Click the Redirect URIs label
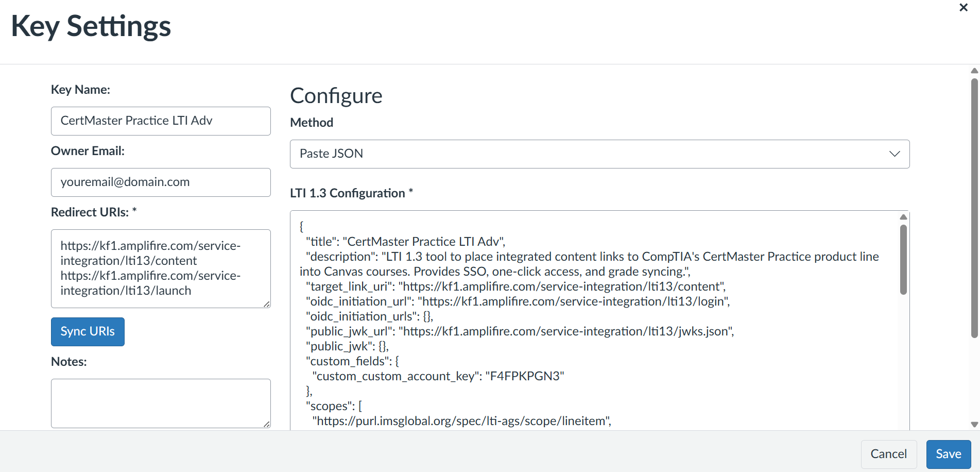980x472 pixels. 94,212
